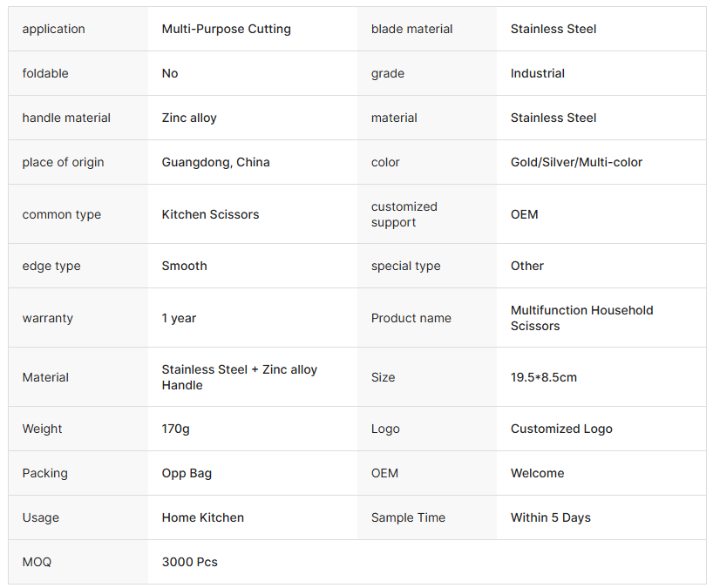The image size is (713, 588).
Task: Click the 'Kitchen Scissors' common type cell
Action: pos(210,214)
